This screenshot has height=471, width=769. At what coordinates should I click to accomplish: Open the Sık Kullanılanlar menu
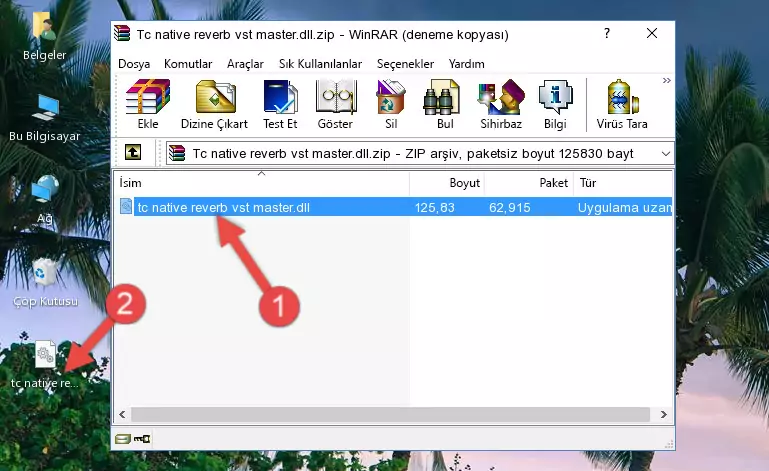tap(320, 64)
